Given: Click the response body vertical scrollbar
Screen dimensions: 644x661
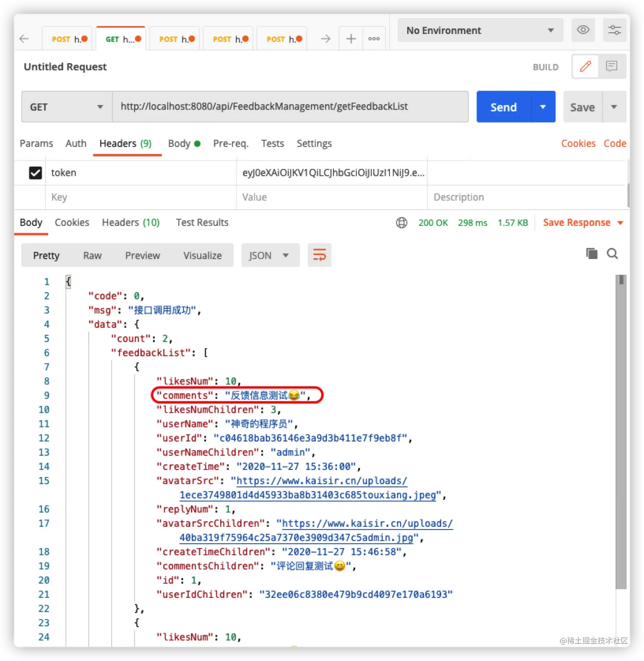Looking at the screenshot, I should pyautogui.click(x=621, y=432).
